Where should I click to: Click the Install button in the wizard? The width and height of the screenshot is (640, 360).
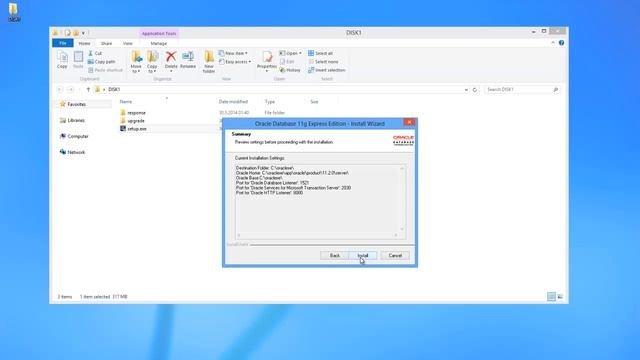[x=363, y=256]
